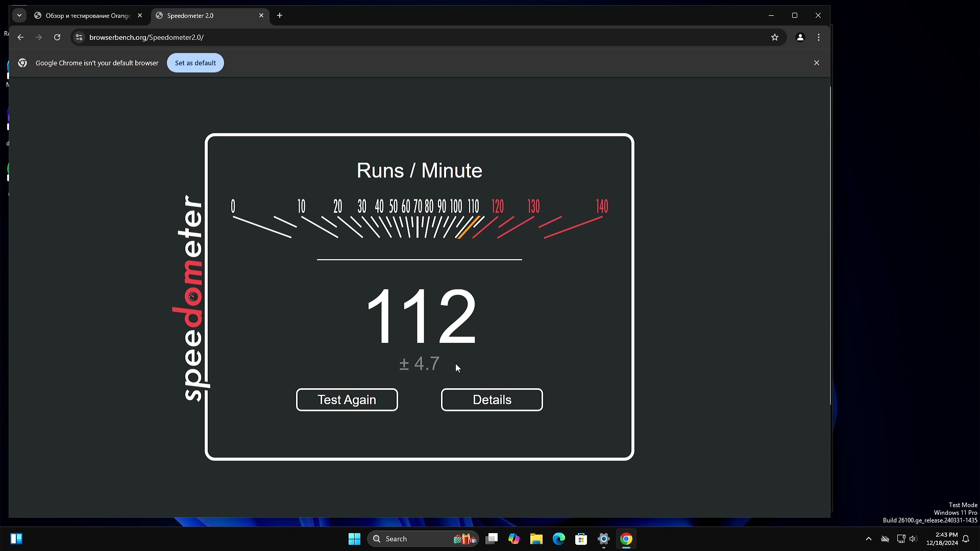This screenshot has height=551, width=980.
Task: Set Chrome as default browser
Action: click(195, 63)
